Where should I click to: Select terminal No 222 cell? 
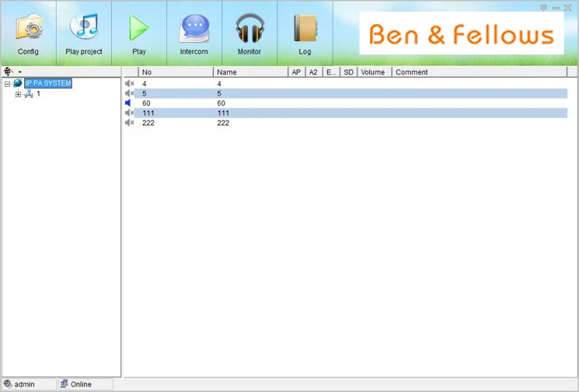pyautogui.click(x=148, y=123)
